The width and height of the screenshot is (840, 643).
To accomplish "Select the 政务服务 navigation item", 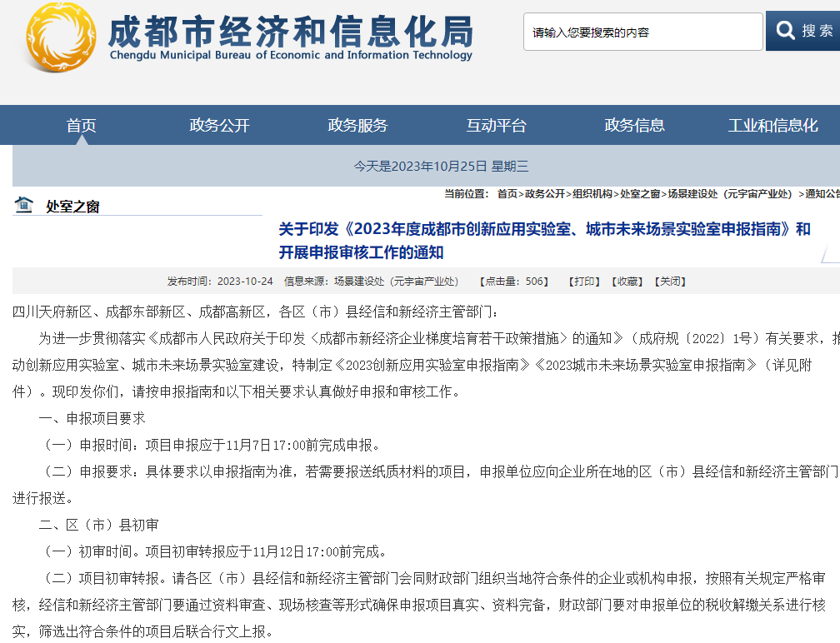I will coord(358,125).
